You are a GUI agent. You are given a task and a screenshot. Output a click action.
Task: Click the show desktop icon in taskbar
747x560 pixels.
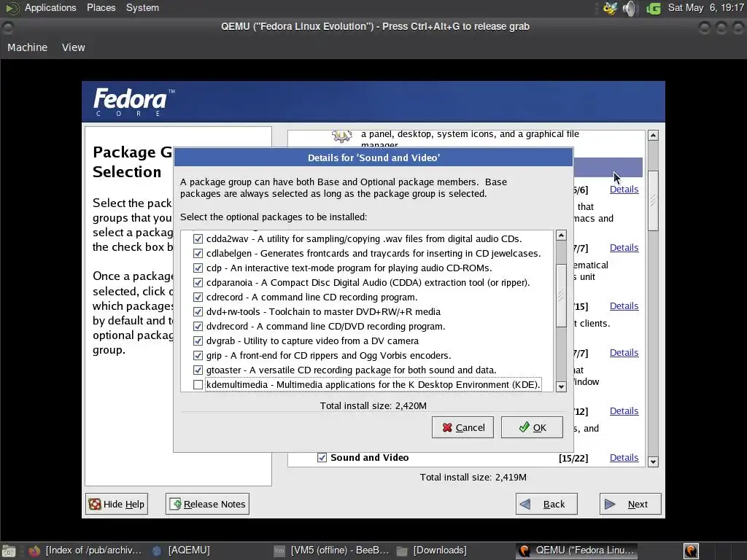[x=9, y=551]
